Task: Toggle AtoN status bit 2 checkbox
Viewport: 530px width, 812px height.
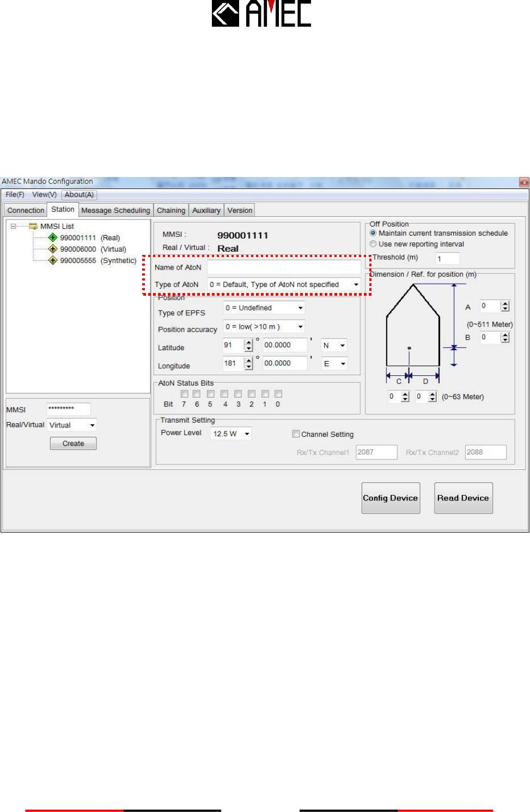Action: pos(252,394)
